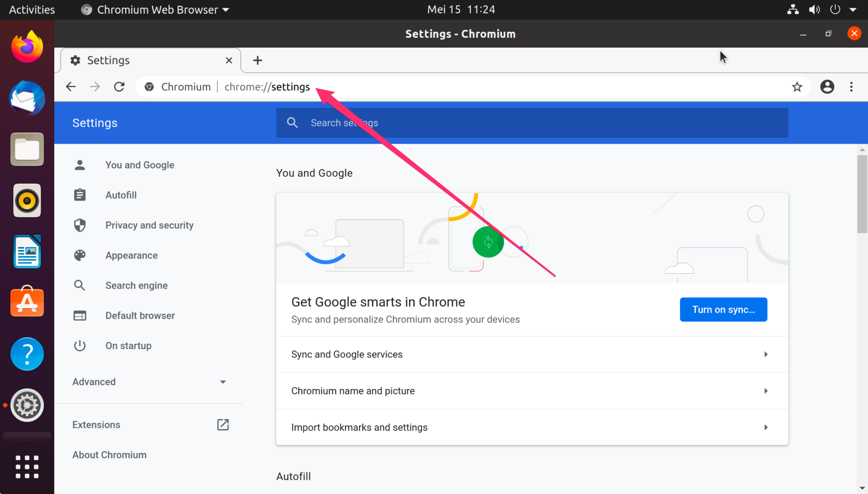The width and height of the screenshot is (868, 494).
Task: Click Turn on sync button
Action: click(x=723, y=309)
